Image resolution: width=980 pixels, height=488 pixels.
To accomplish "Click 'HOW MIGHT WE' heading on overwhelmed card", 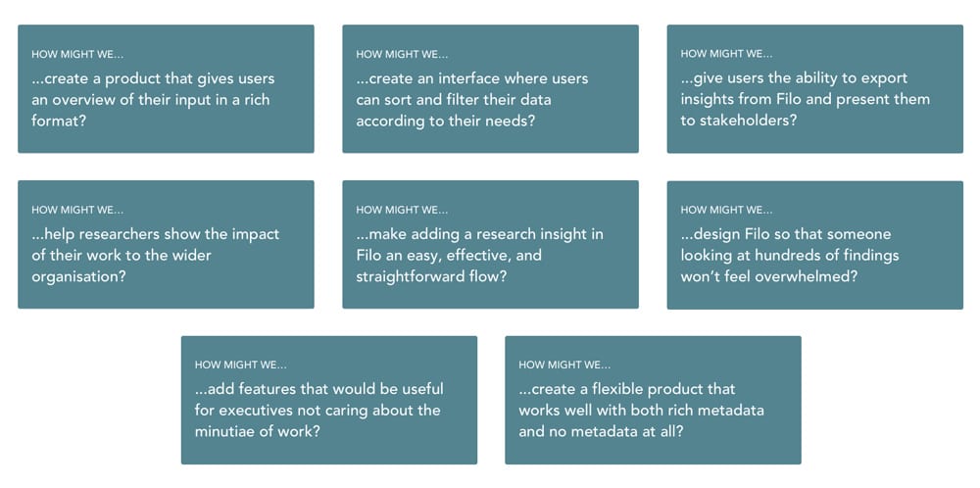I will 726,211.
